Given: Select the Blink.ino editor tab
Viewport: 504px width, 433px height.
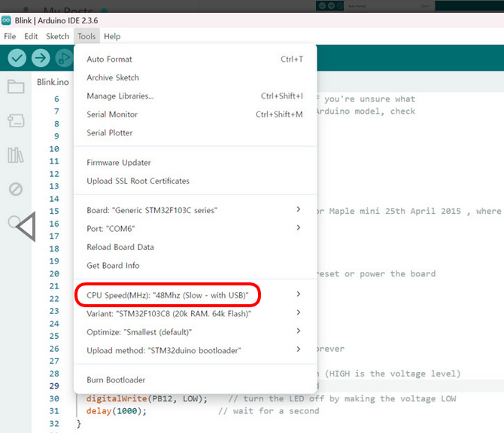Looking at the screenshot, I should tap(53, 82).
